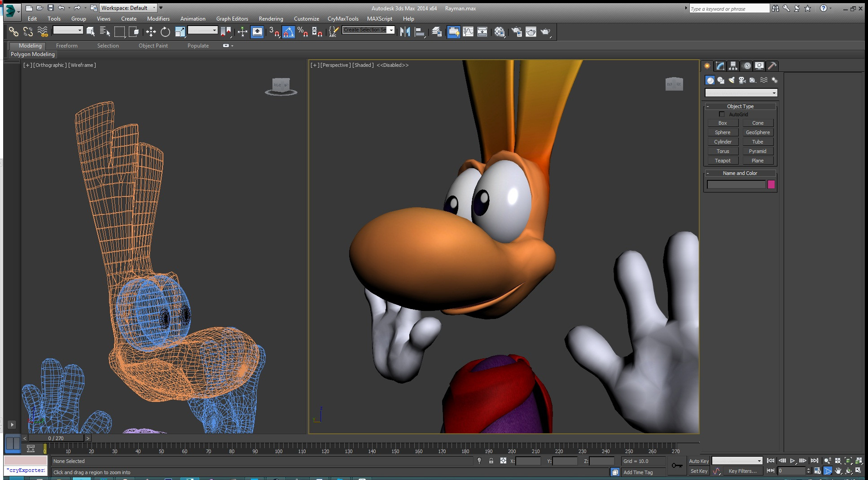Image resolution: width=868 pixels, height=480 pixels.
Task: Switch to the Display command panel
Action: pos(759,66)
